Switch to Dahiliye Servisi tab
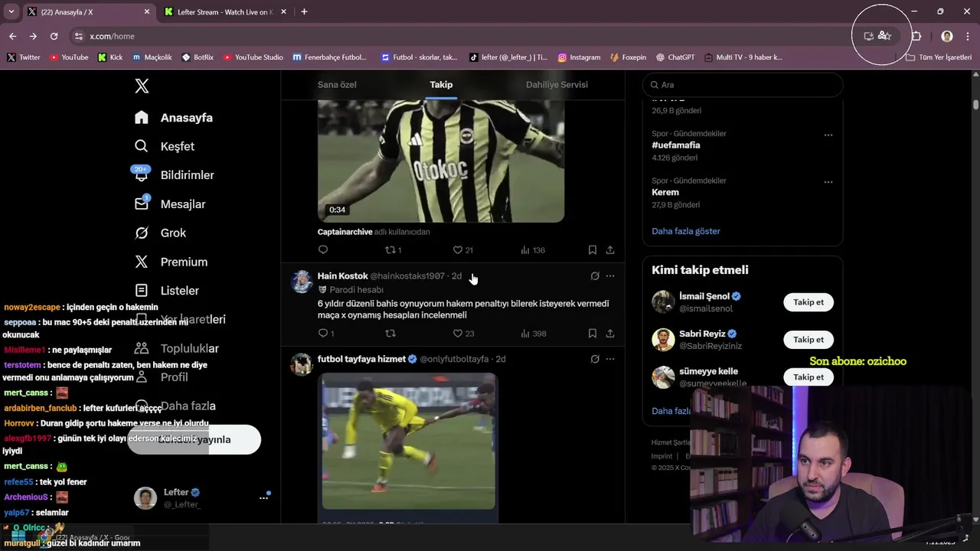 click(557, 85)
